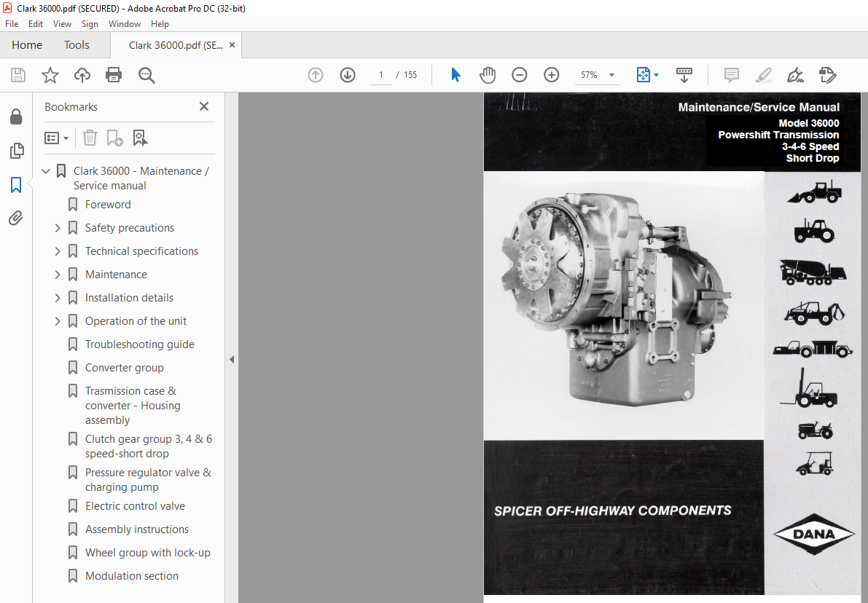Open the Window menu
The width and height of the screenshot is (868, 603).
click(x=125, y=24)
